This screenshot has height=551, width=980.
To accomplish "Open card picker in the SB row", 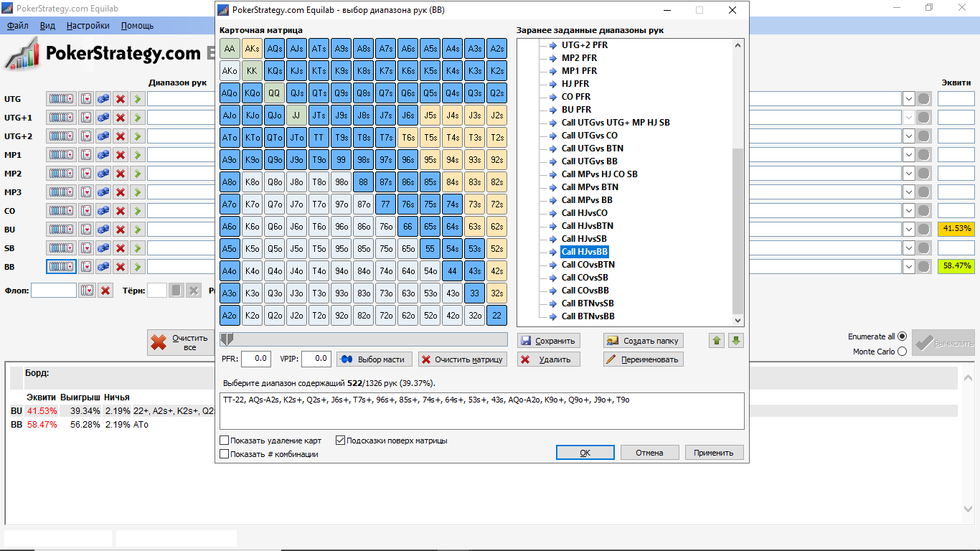I will [x=86, y=248].
